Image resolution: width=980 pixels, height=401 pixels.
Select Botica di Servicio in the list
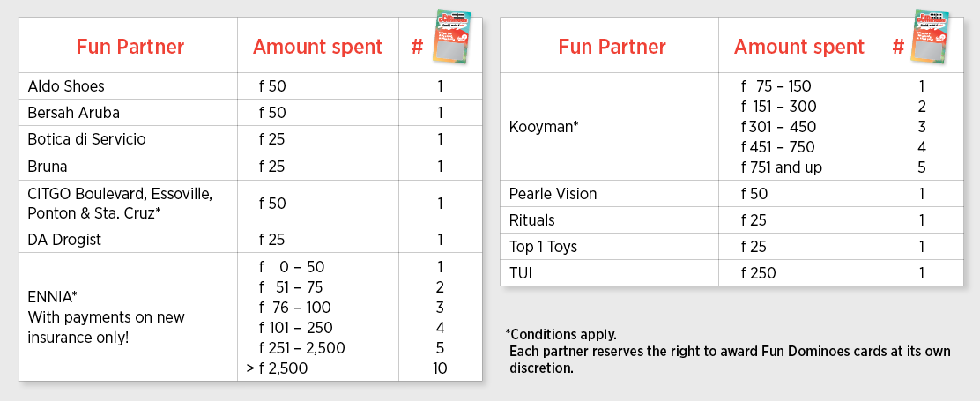click(86, 139)
